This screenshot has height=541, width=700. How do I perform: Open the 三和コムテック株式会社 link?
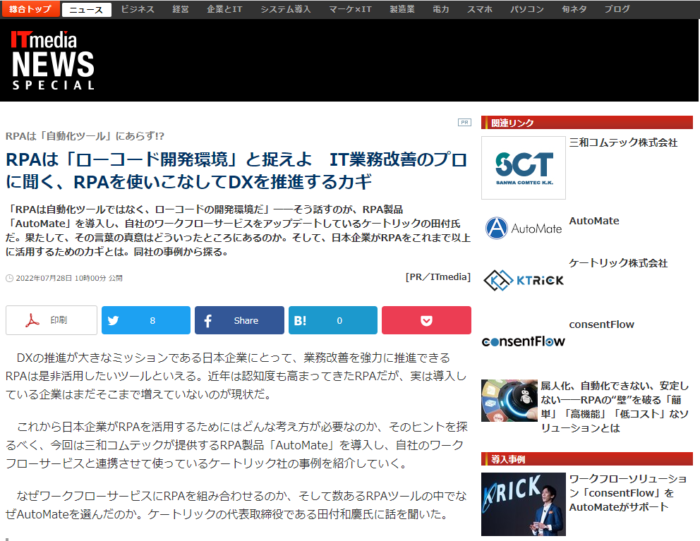(x=623, y=143)
